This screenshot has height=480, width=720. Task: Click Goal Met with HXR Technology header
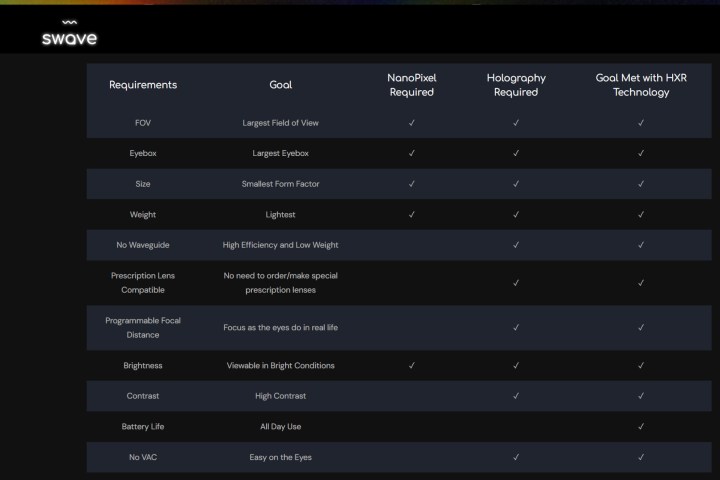640,85
